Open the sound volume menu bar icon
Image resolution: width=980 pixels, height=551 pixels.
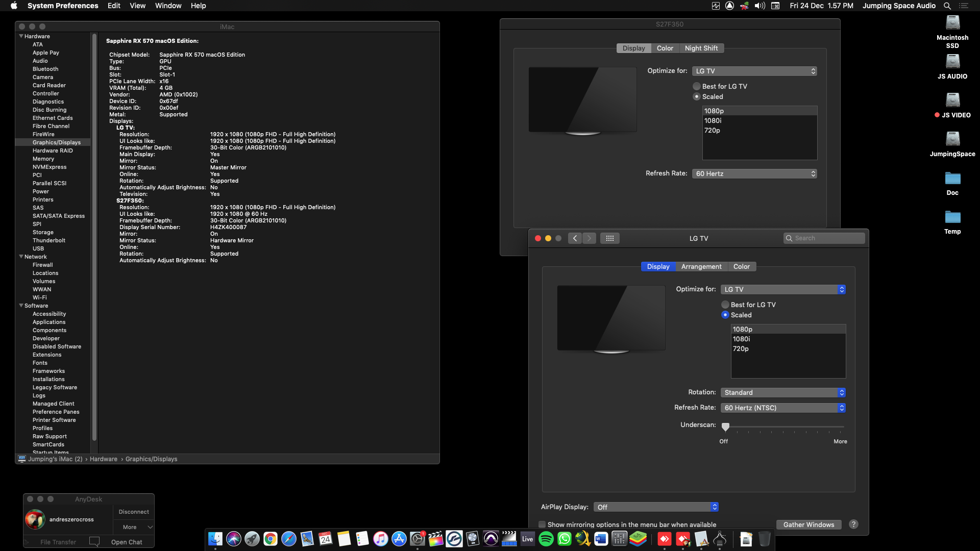point(760,6)
